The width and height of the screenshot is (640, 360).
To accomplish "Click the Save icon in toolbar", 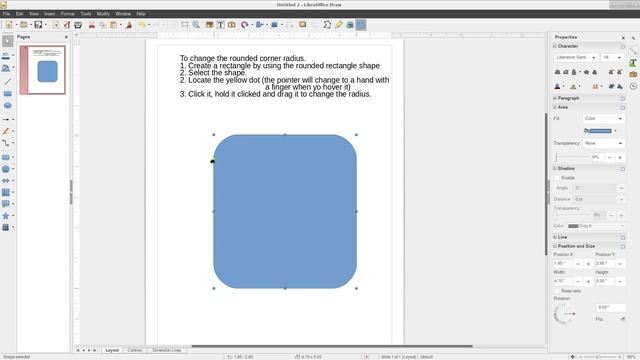I will point(38,25).
